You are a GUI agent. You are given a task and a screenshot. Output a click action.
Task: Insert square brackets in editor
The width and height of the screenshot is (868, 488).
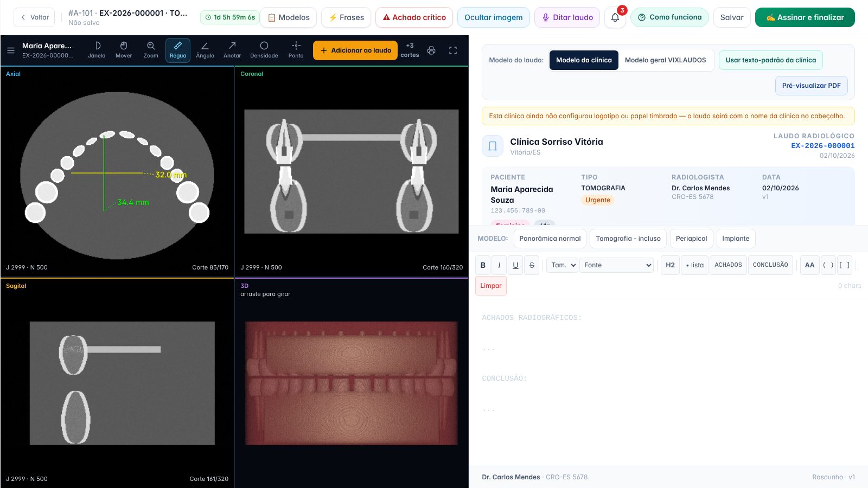tap(845, 265)
